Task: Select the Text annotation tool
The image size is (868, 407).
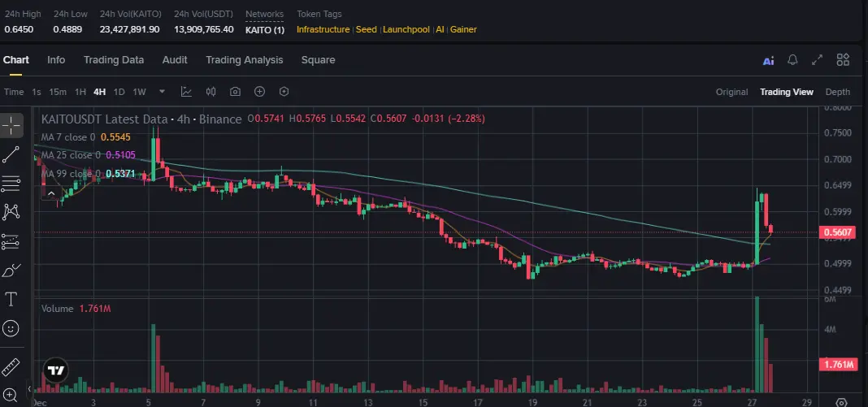Action: [11, 300]
